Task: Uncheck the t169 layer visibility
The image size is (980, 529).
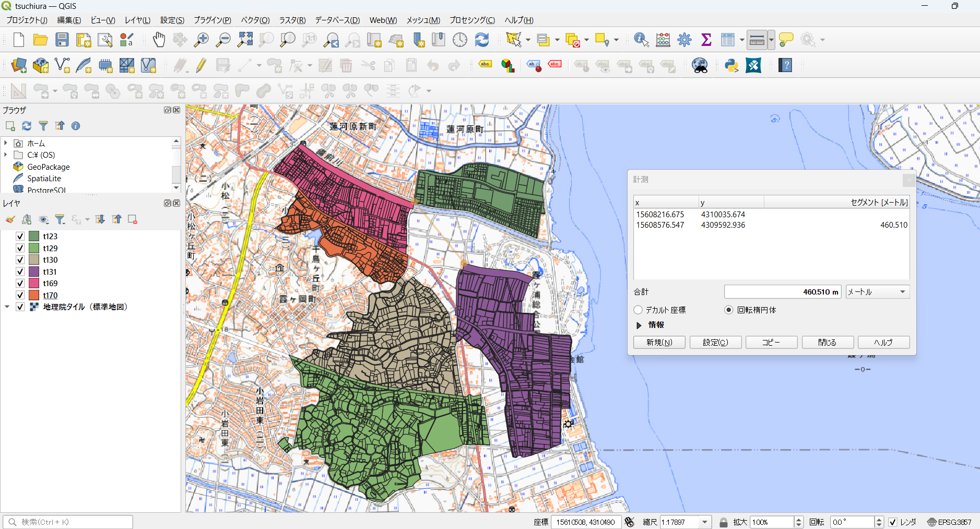Action: 20,283
